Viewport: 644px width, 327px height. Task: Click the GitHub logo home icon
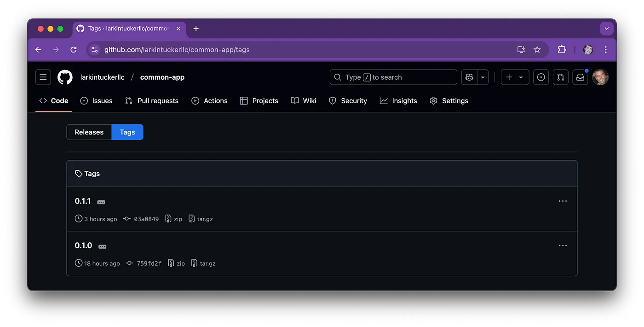pyautogui.click(x=65, y=77)
